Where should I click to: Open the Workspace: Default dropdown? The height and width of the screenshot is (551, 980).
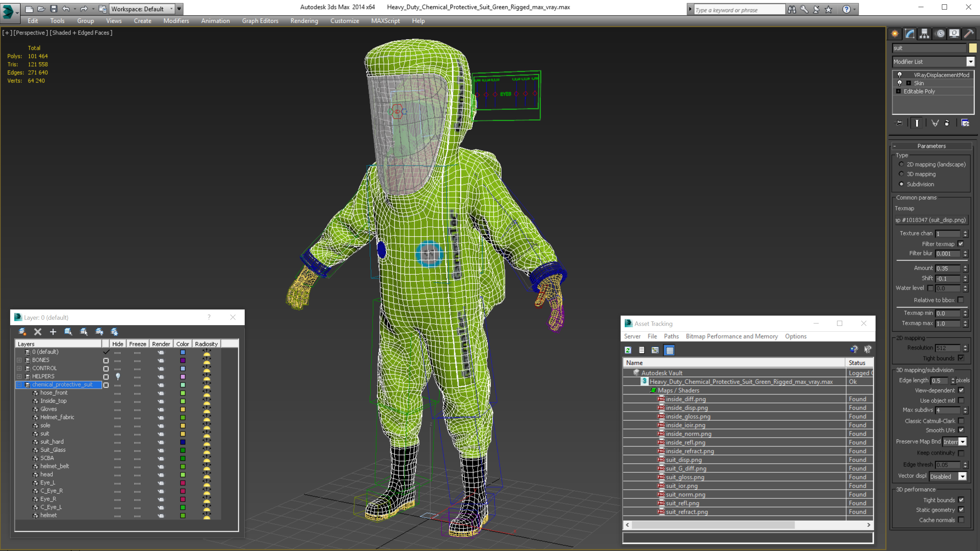(x=171, y=9)
